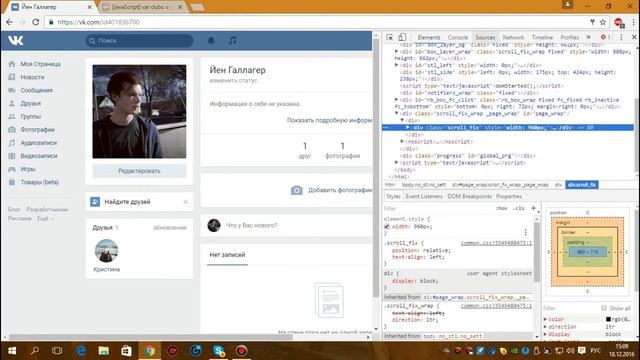The width and height of the screenshot is (640, 360).
Task: Select the DevTools inspect element tool
Action: (389, 37)
